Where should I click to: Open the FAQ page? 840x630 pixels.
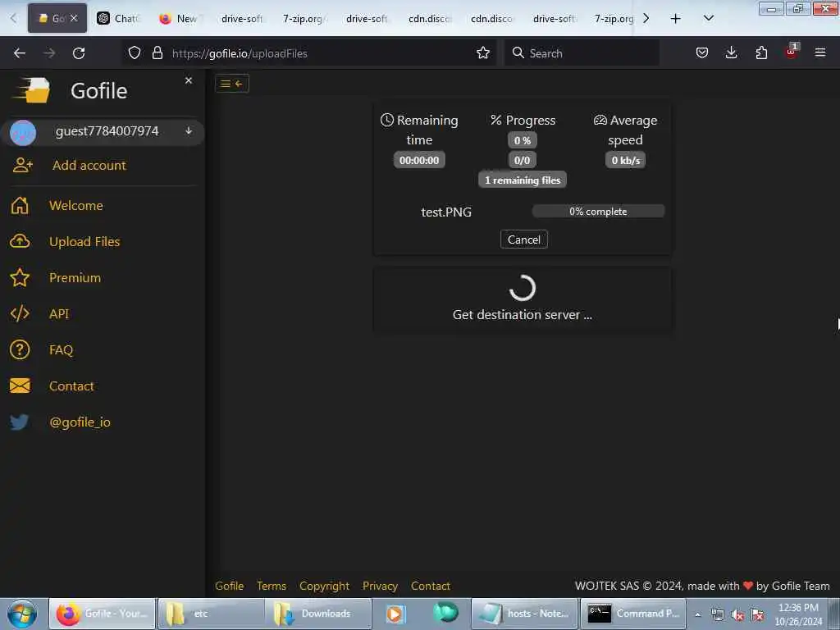tap(61, 349)
